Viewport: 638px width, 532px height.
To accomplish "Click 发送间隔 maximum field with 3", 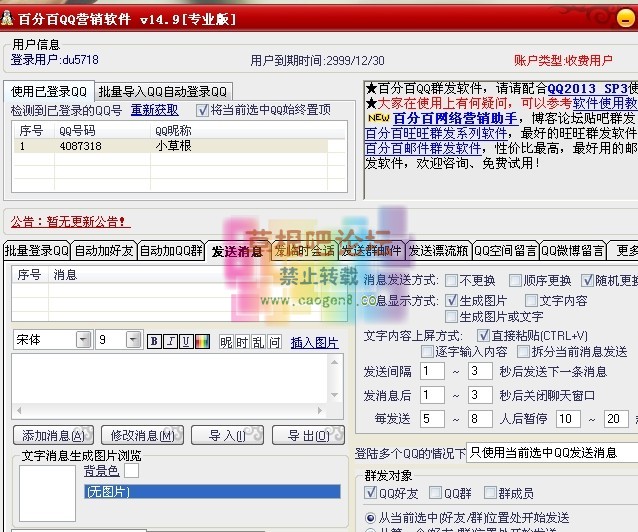I will click(480, 371).
